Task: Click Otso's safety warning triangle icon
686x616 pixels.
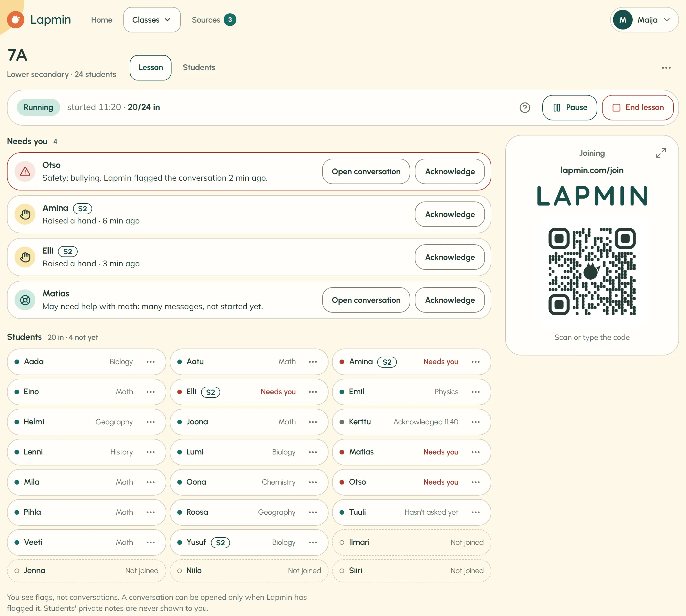Action: (25, 172)
